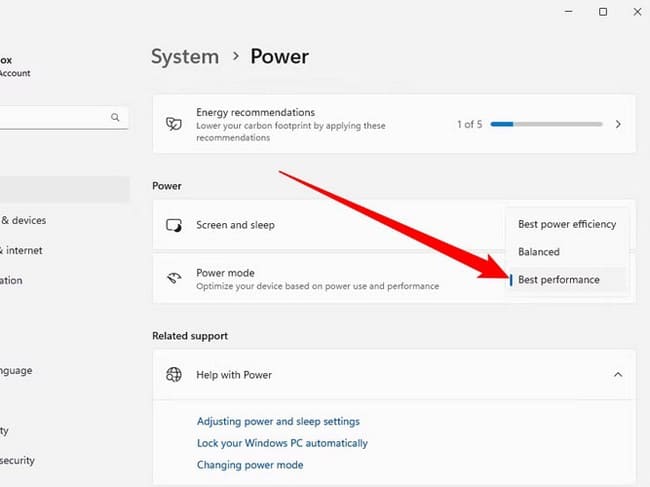The width and height of the screenshot is (650, 487).
Task: Click the Power mode gauge icon
Action: pyautogui.click(x=174, y=279)
